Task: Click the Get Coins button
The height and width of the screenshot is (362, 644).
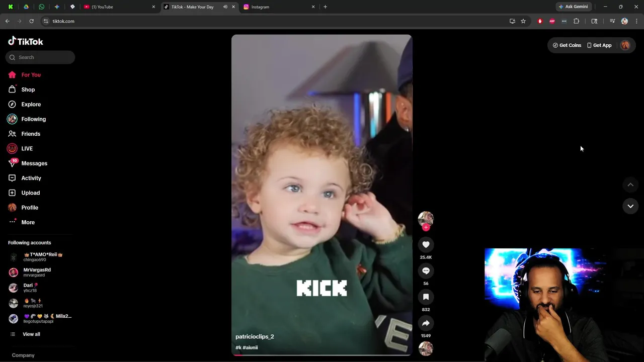Action: coord(567,45)
